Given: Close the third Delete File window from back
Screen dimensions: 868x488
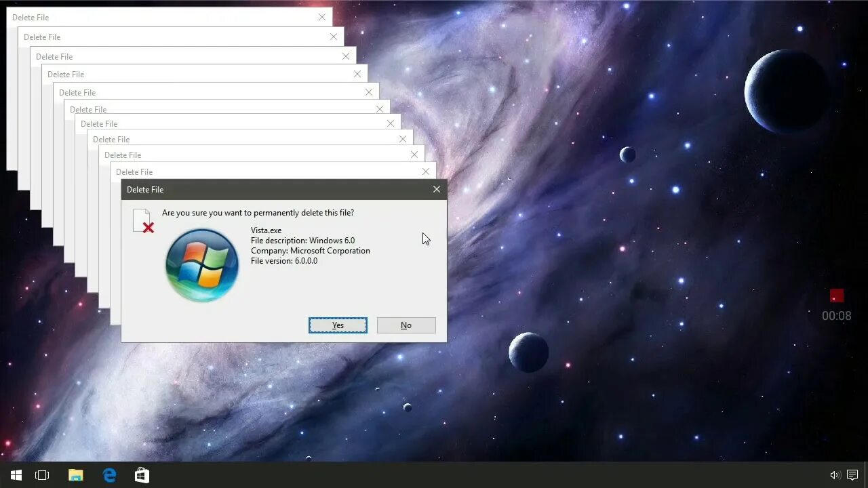Looking at the screenshot, I should [346, 56].
